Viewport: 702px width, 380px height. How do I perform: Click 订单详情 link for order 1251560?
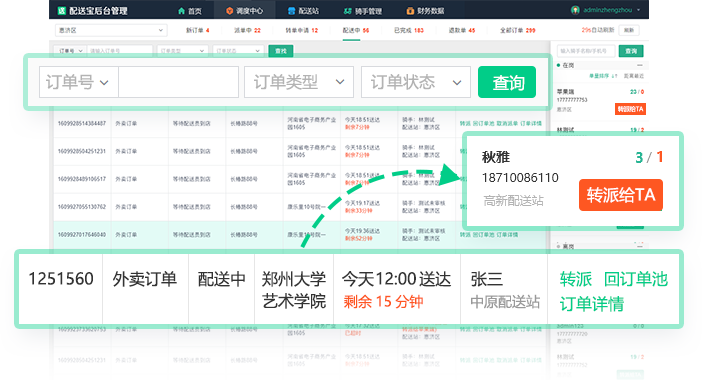pos(591,304)
